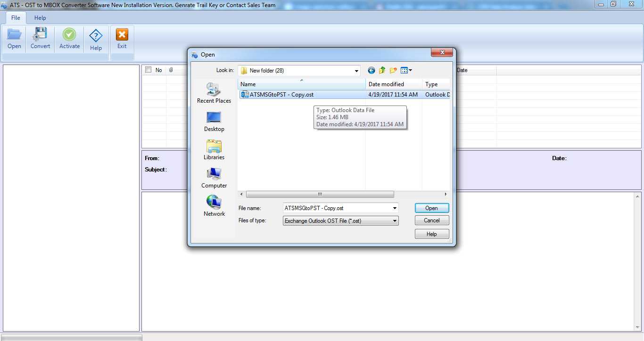Select the Network sidebar item

(214, 205)
